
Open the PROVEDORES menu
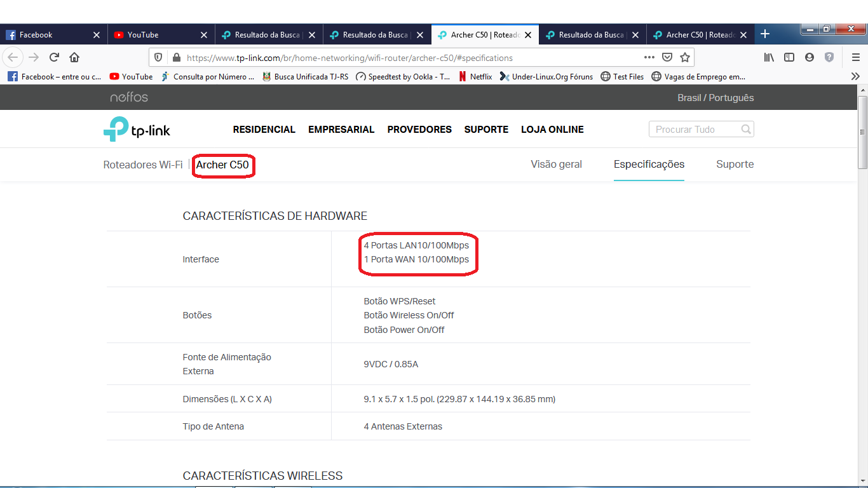(419, 130)
